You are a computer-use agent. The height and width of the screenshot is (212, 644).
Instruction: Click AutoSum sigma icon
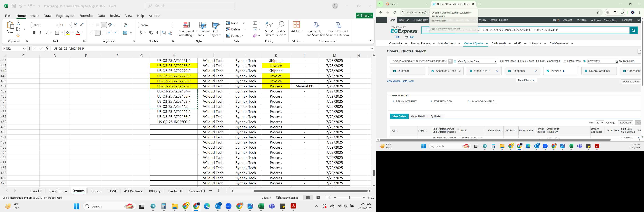[x=255, y=23]
